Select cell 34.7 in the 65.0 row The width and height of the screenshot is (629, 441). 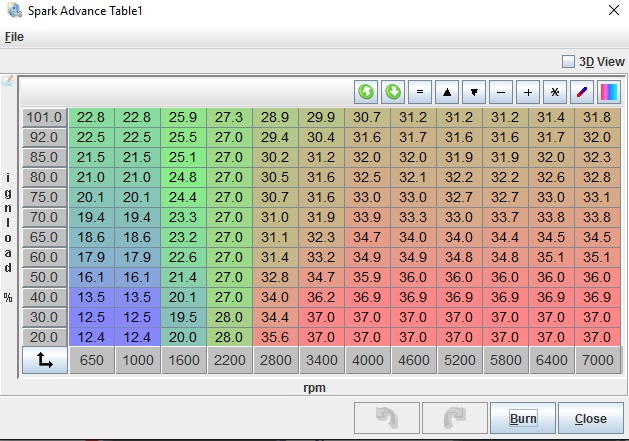(367, 237)
